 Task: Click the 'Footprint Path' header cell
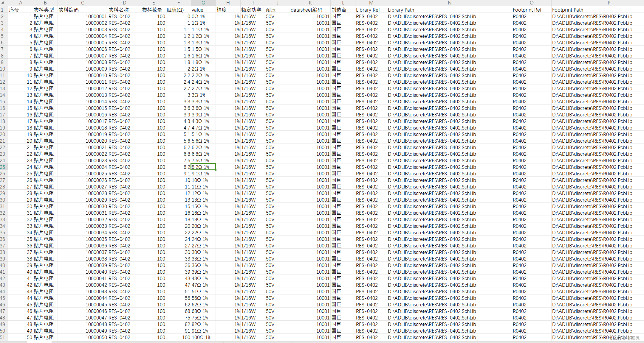567,10
